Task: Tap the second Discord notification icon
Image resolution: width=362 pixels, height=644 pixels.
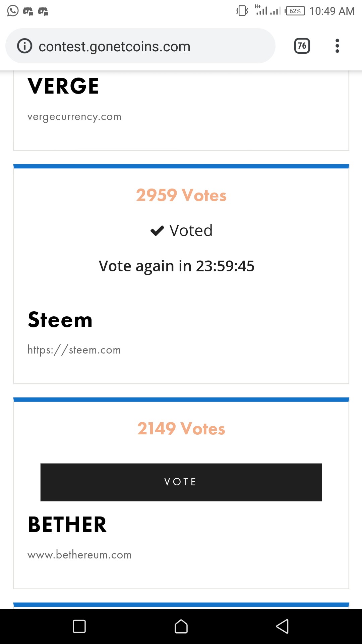Action: click(x=43, y=11)
